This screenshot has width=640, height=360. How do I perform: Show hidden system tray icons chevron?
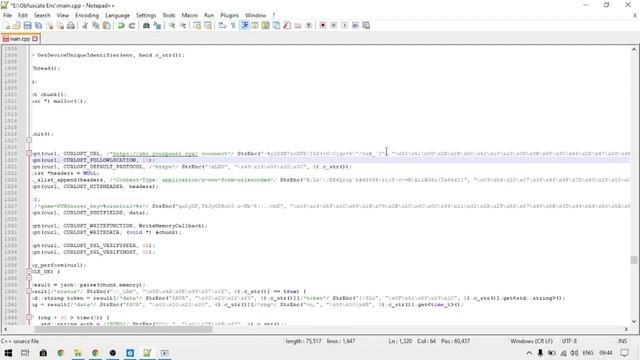(x=529, y=353)
